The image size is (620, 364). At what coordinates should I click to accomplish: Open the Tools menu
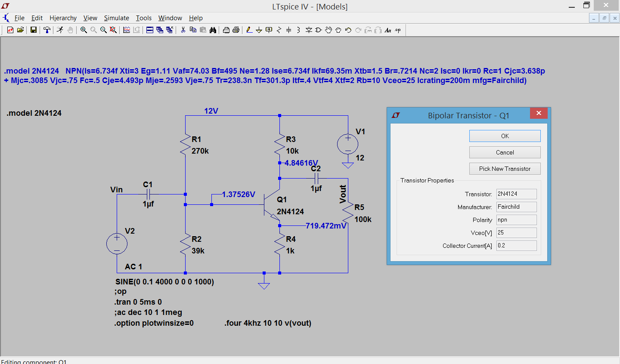(144, 18)
